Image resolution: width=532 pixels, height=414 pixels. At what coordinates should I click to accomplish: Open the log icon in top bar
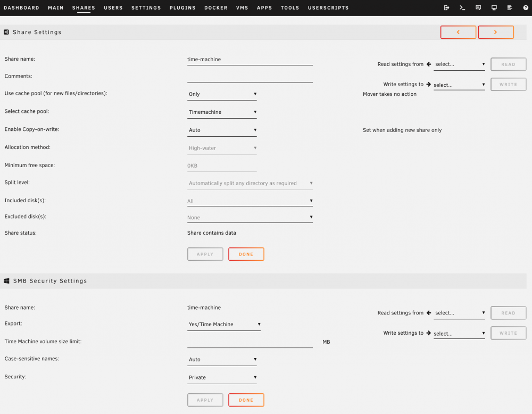pos(510,7)
